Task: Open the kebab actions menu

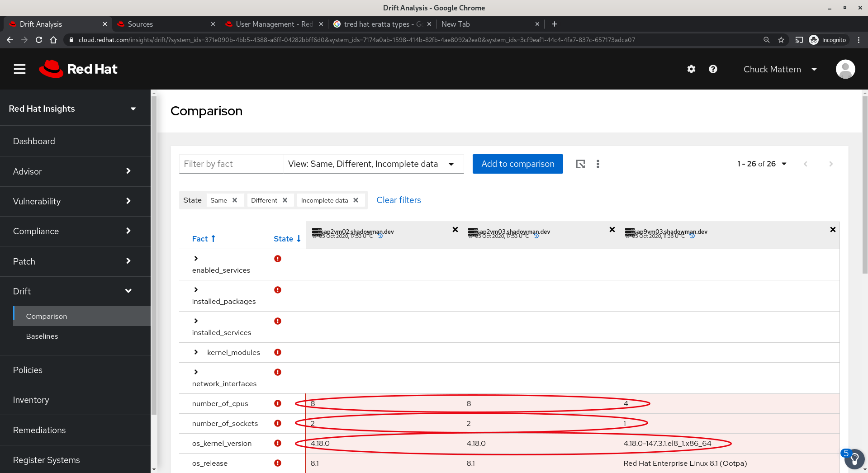Action: pos(598,164)
